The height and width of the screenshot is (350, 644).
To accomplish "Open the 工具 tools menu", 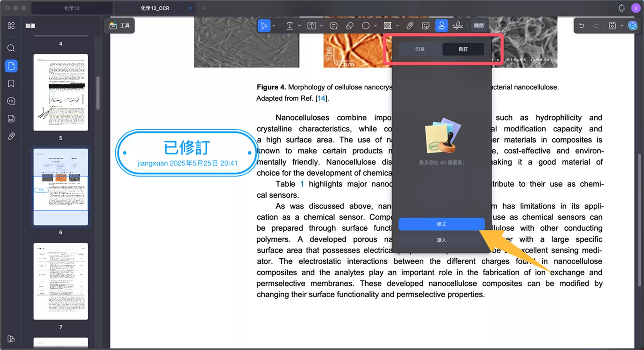I will tap(120, 26).
